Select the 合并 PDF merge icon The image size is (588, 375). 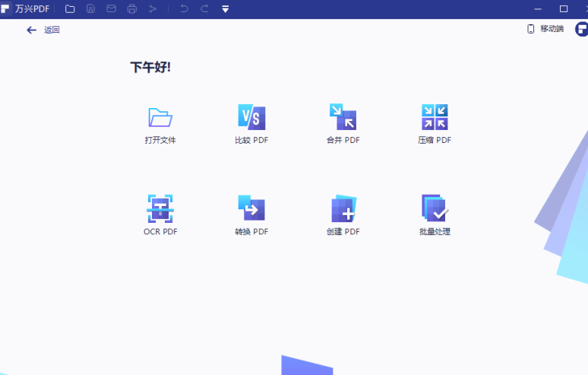[343, 117]
